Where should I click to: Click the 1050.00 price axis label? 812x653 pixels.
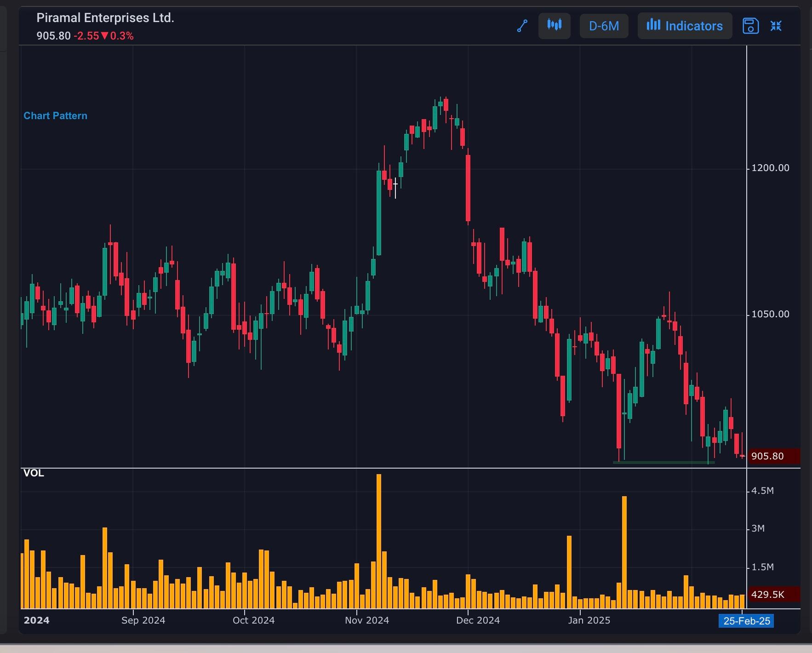(770, 314)
